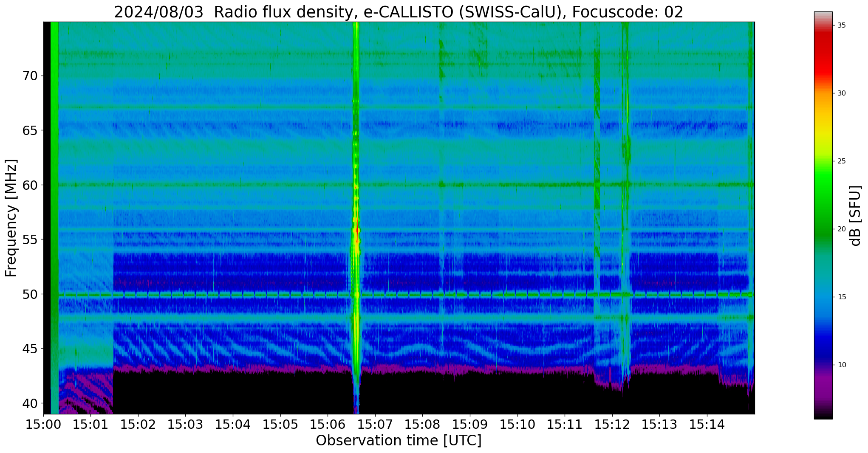Screen dimensions: 868x453
Task: Click the 70 frequency tick label
Action: tap(30, 76)
